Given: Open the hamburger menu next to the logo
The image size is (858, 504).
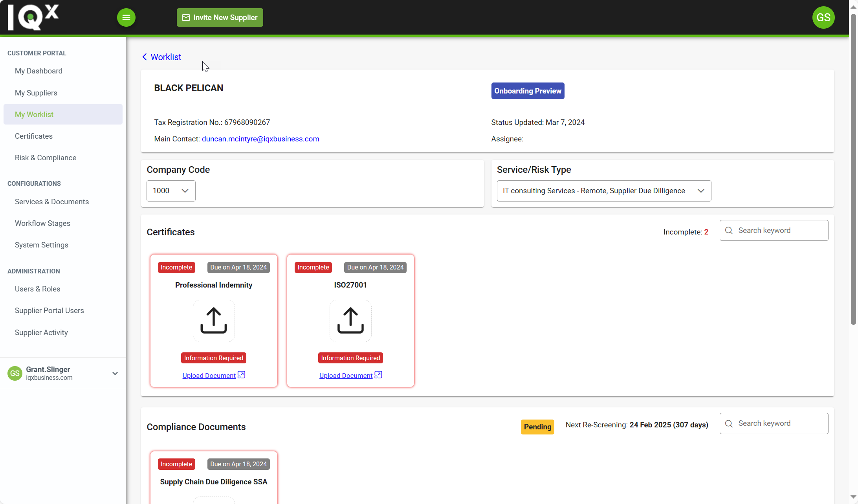Looking at the screenshot, I should (126, 17).
